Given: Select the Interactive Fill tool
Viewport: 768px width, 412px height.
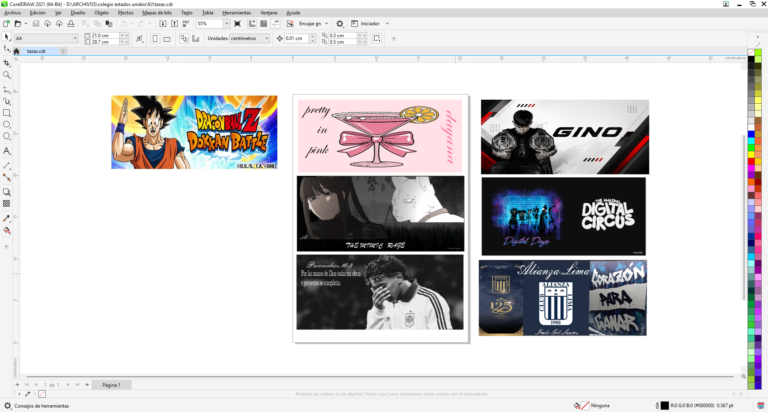Looking at the screenshot, I should click(6, 230).
